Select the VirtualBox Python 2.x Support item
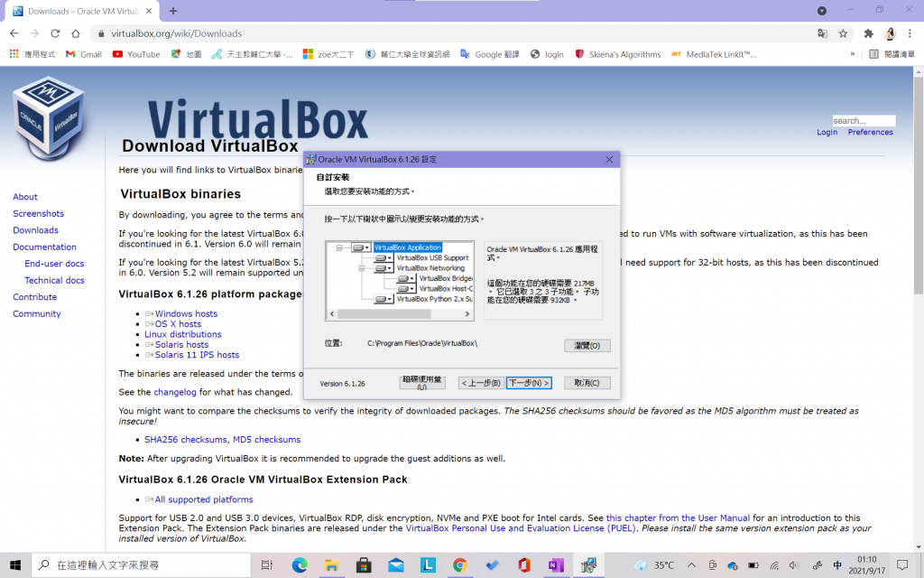 434,299
